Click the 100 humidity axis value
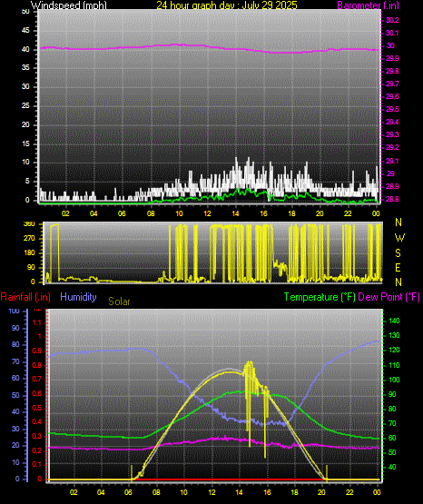 (14, 311)
